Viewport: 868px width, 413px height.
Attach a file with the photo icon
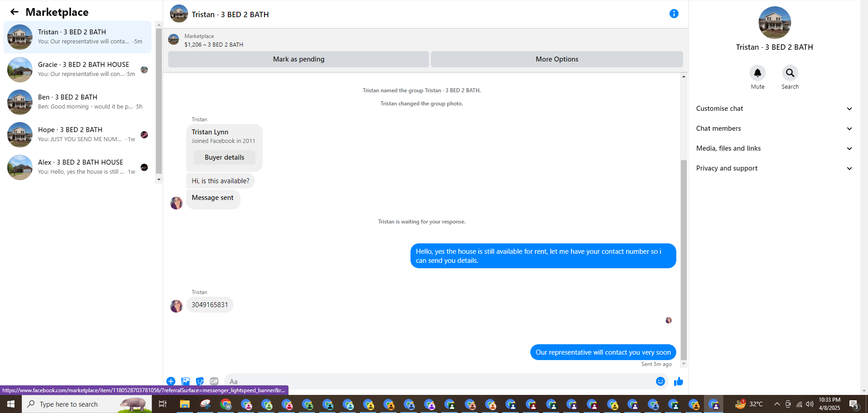(x=185, y=381)
